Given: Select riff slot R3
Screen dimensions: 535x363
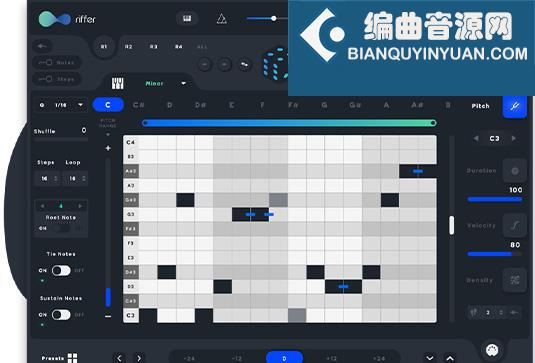Looking at the screenshot, I should point(154,47).
